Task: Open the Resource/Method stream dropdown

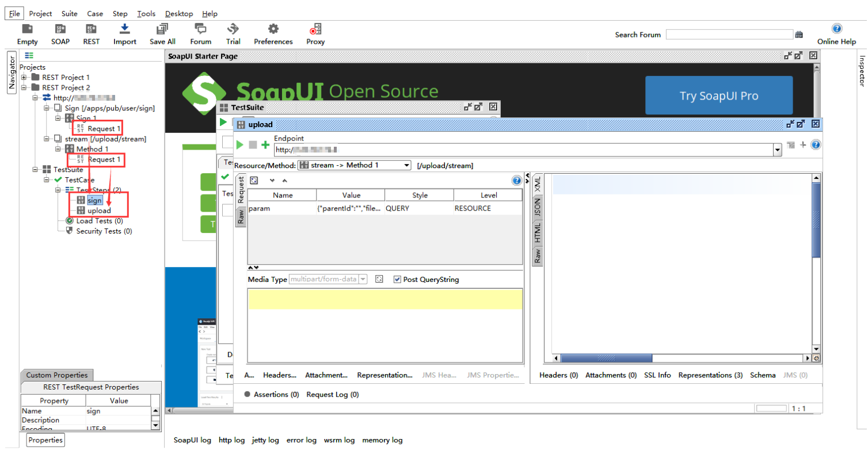Action: [406, 166]
